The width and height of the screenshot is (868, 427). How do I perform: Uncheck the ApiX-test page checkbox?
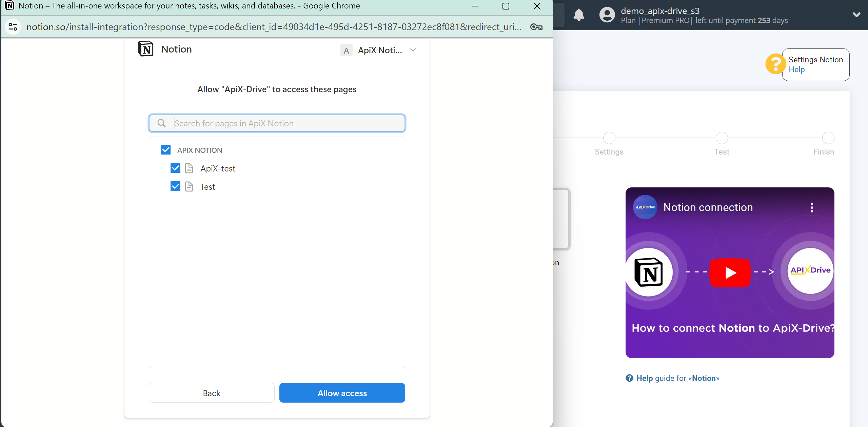click(175, 168)
